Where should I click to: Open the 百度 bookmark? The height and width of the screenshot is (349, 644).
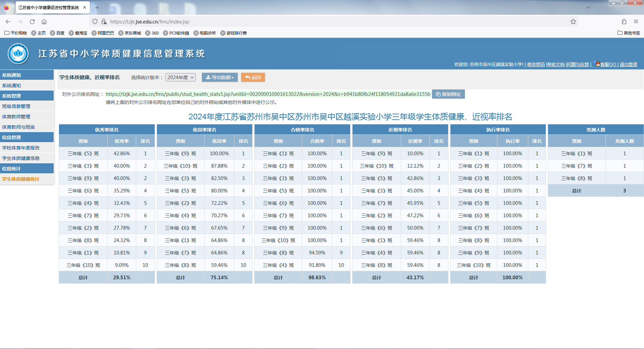pos(57,33)
